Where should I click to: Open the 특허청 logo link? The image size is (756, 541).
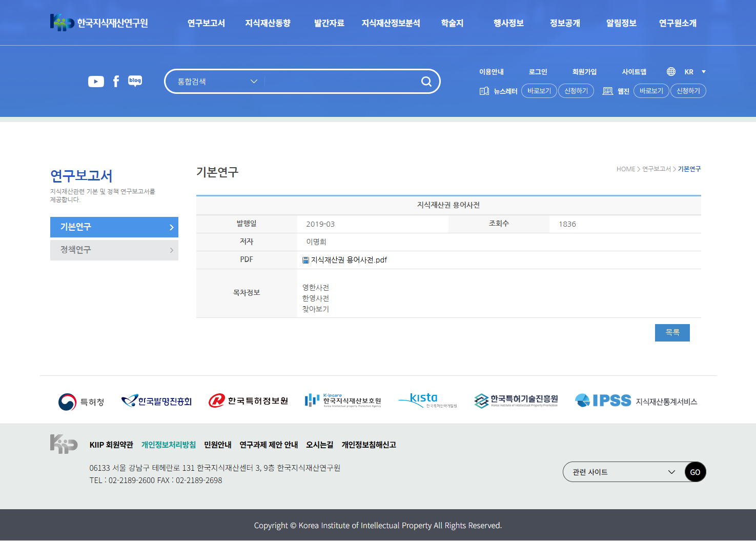point(81,402)
